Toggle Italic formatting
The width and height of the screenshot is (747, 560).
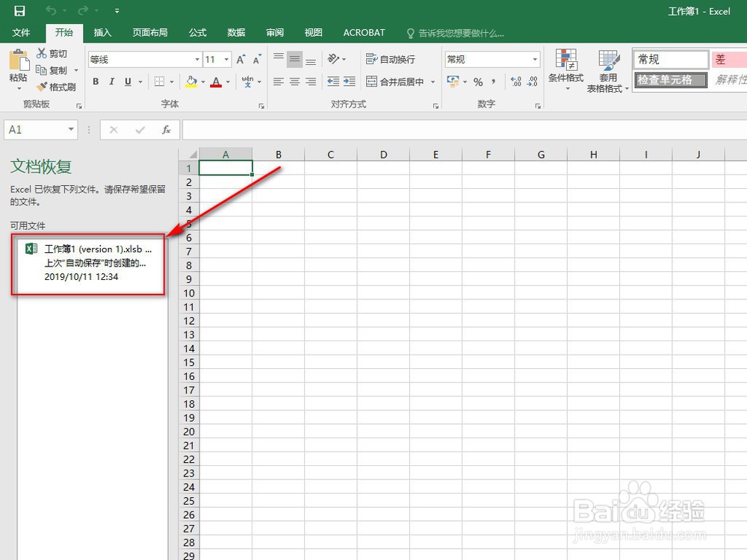(x=111, y=81)
